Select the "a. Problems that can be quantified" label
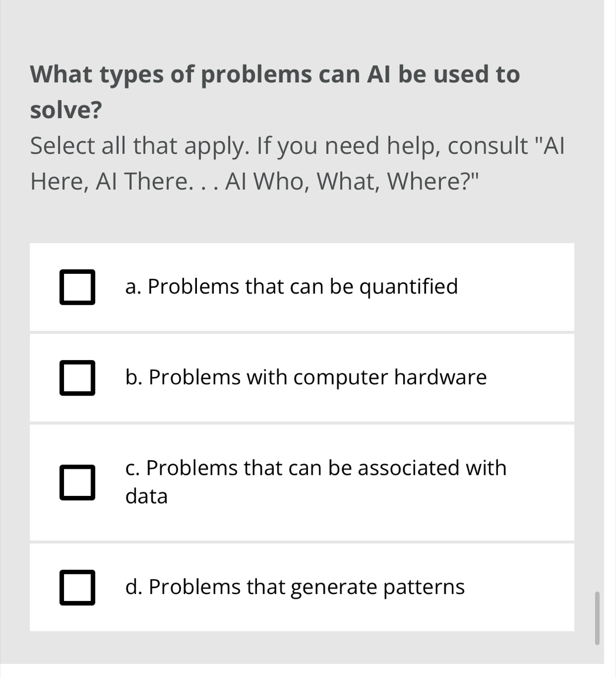Screen dimensions: 616x678 coord(291,287)
